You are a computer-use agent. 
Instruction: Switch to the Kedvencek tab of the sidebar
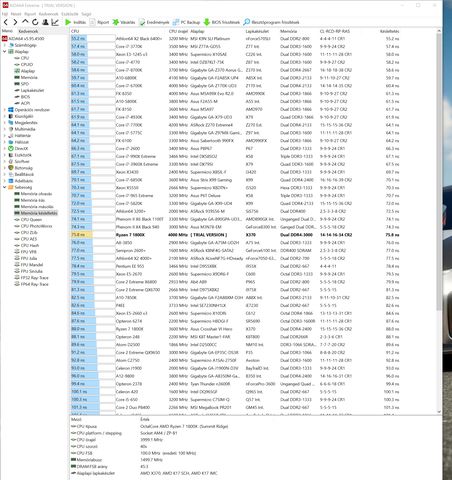(x=28, y=31)
